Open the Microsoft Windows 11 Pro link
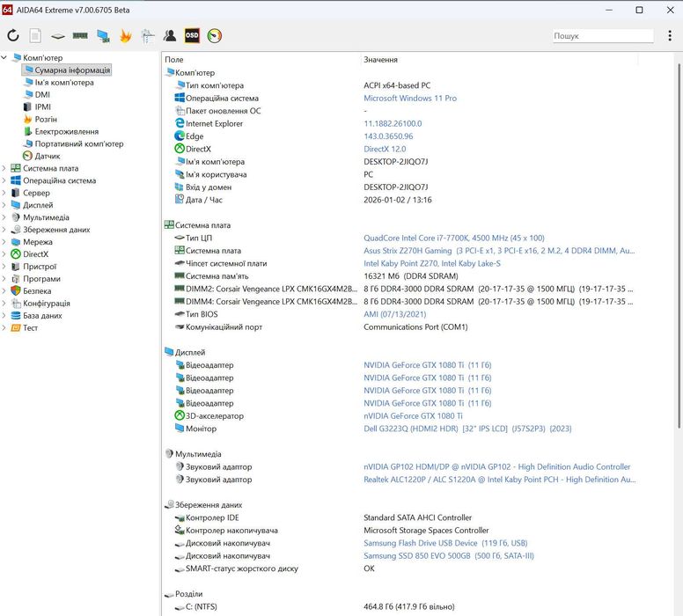683x616 pixels. (410, 99)
